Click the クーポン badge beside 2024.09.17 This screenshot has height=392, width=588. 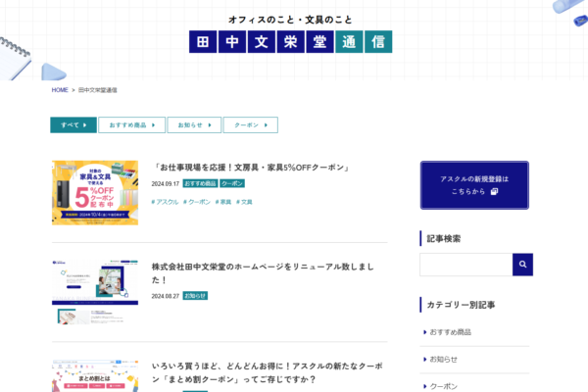click(x=232, y=183)
